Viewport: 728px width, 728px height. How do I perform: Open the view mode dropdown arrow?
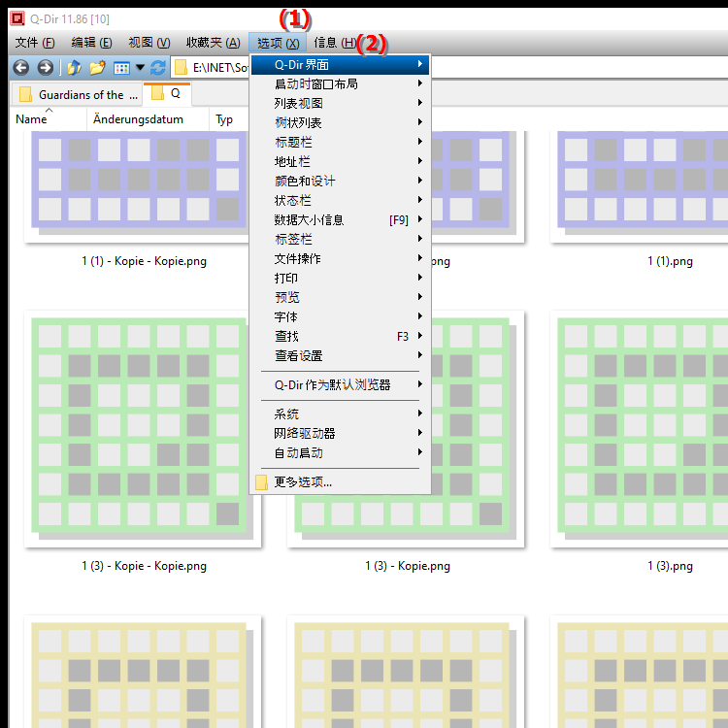coord(140,68)
